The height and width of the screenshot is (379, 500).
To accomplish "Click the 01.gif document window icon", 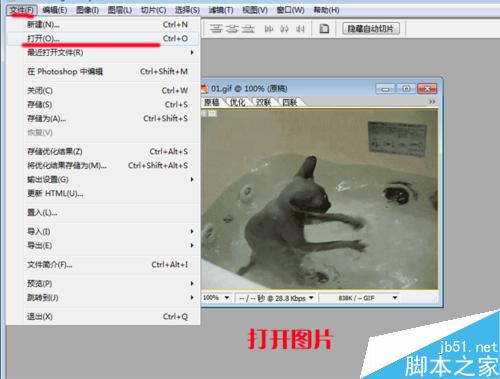I will coord(204,89).
